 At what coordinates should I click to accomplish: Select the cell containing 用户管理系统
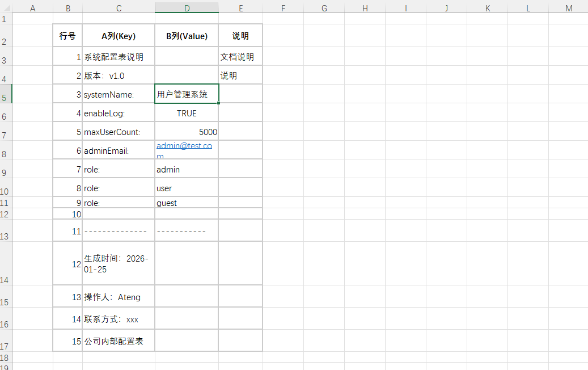(187, 94)
